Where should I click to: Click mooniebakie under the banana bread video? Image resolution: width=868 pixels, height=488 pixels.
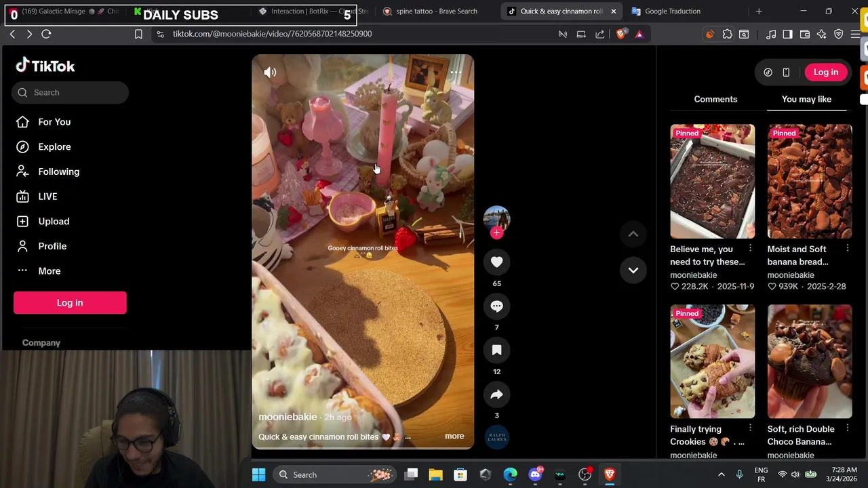791,275
